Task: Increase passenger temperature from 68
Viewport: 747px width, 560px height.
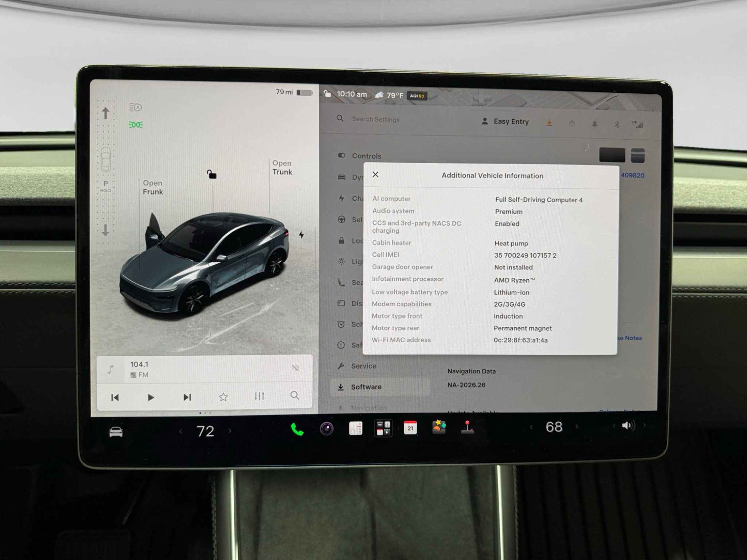Action: 577,426
